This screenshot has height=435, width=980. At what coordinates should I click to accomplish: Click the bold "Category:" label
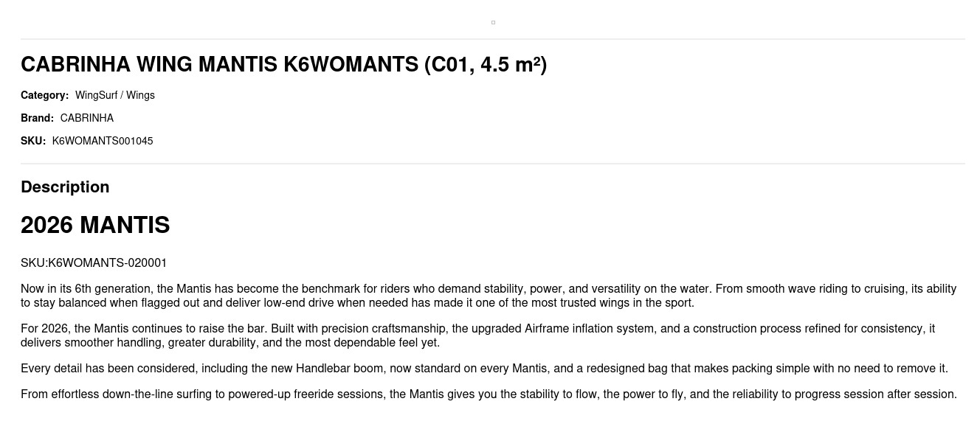44,95
